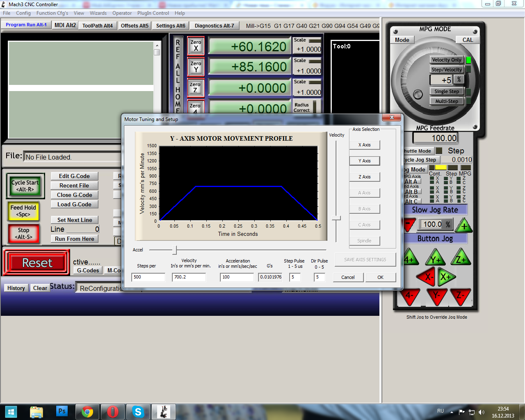Screen dimensions: 525x420
Task: Open the network icon in system tray
Action: tap(472, 412)
